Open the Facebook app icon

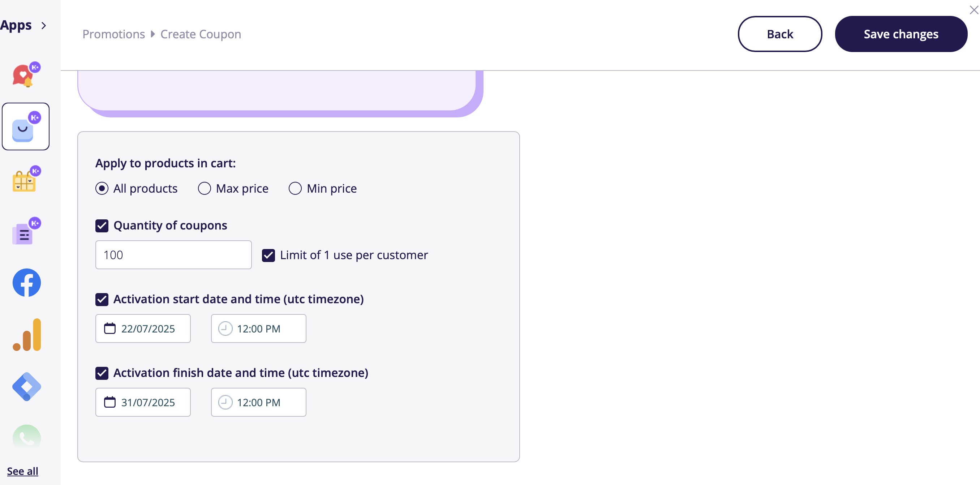(x=27, y=283)
